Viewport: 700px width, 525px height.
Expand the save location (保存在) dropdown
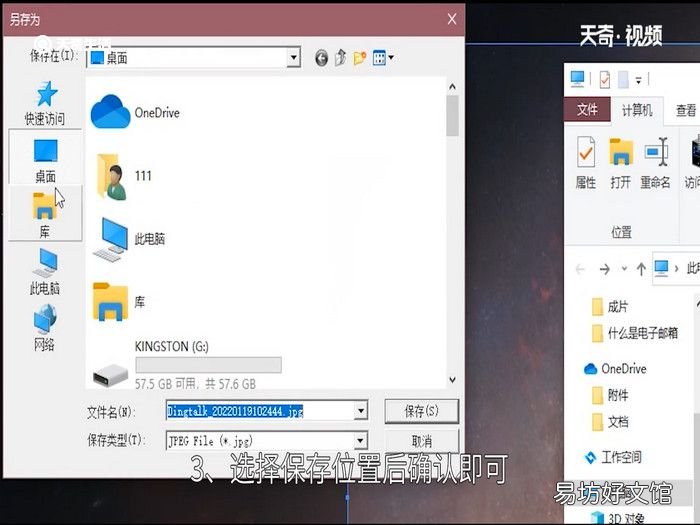tap(293, 58)
